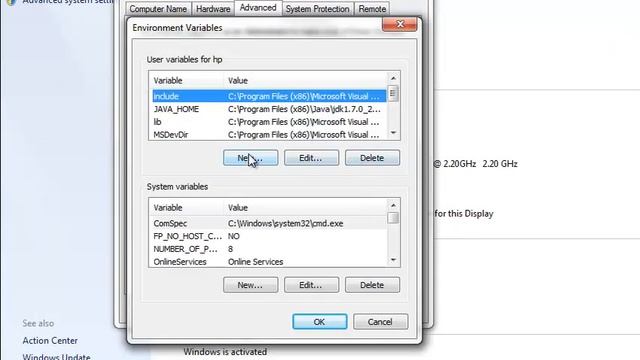Cancel the Environment Variables dialog
This screenshot has height=360, width=640.
(x=380, y=322)
